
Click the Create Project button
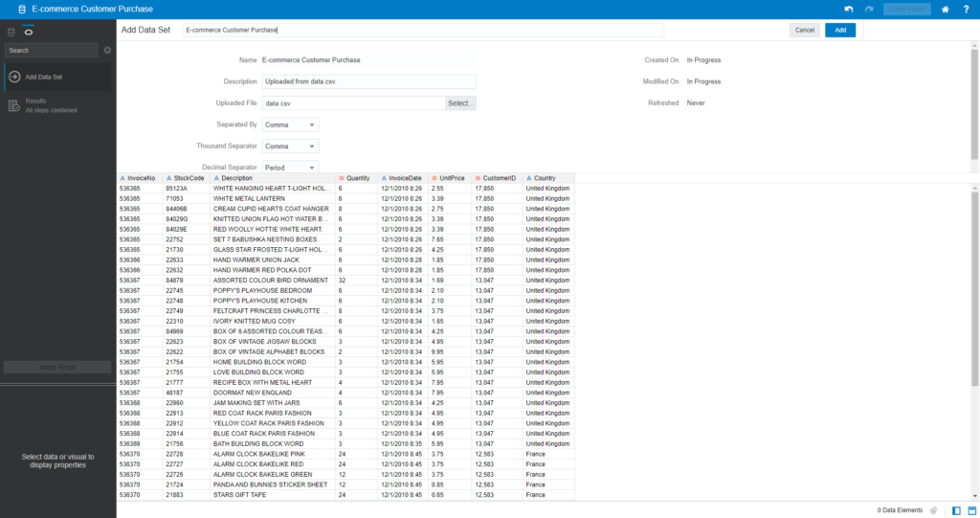[x=907, y=10]
